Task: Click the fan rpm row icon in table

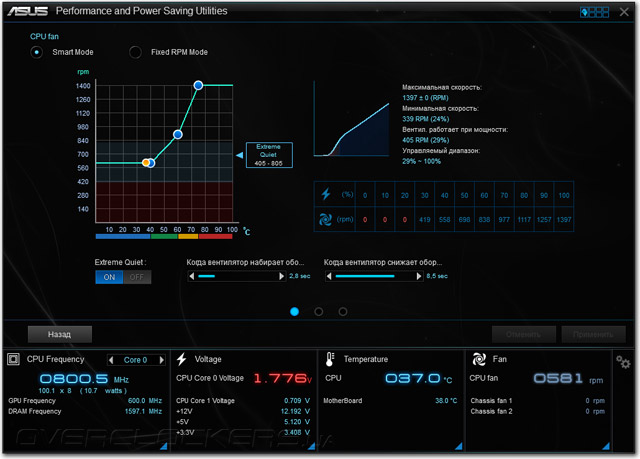Action: pos(325,220)
